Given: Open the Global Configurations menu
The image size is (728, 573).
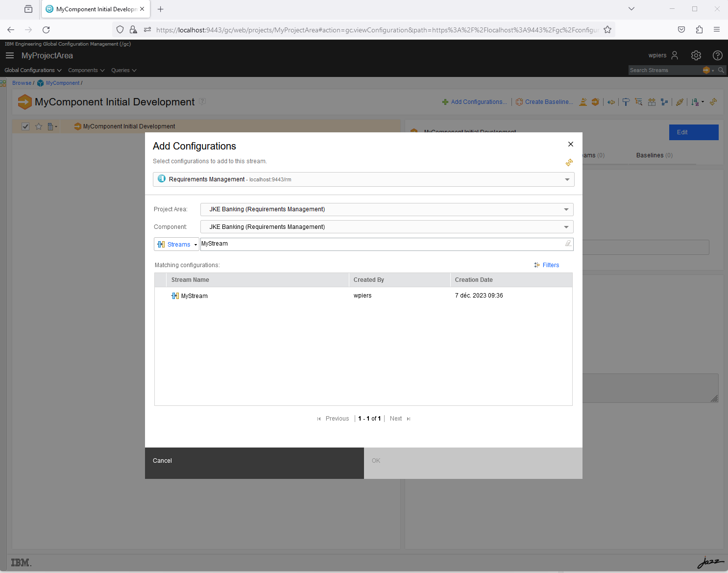Looking at the screenshot, I should point(33,70).
